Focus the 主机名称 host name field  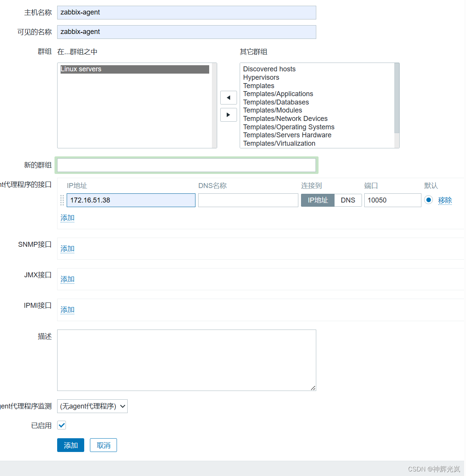click(x=187, y=13)
